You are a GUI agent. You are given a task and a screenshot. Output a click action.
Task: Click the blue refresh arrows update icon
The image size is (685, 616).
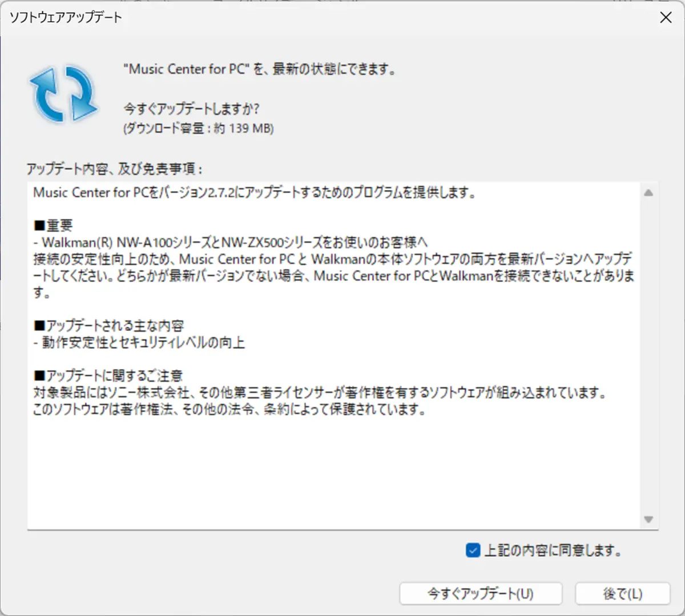[63, 94]
